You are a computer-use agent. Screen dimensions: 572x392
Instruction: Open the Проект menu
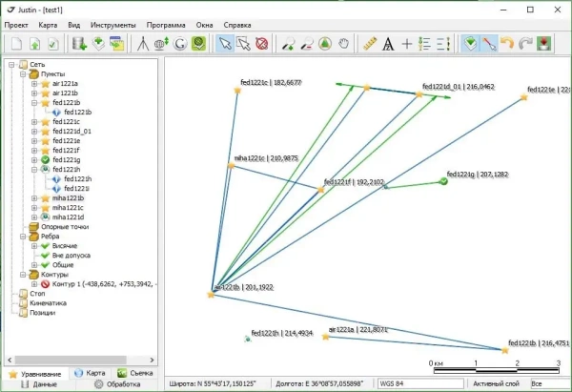pyautogui.click(x=16, y=25)
